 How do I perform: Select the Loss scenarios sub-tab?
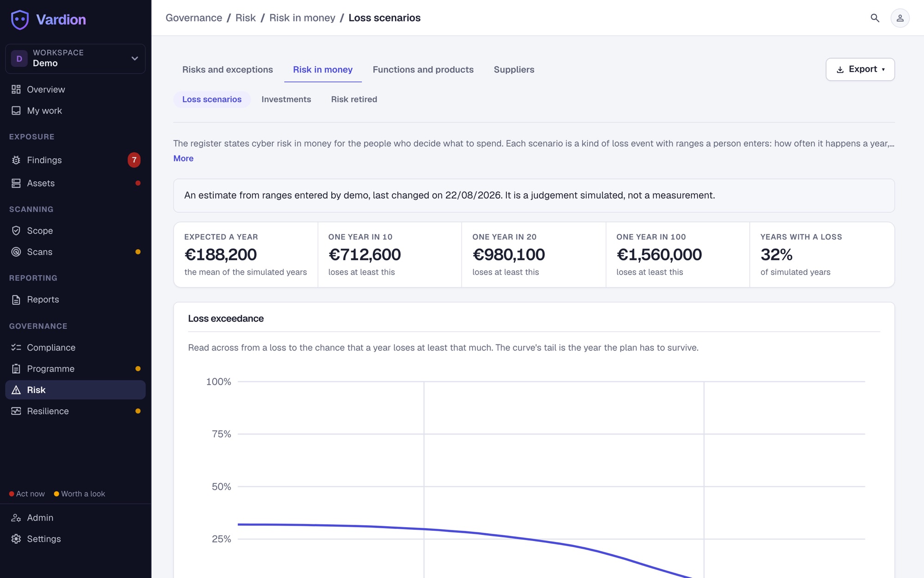212,99
